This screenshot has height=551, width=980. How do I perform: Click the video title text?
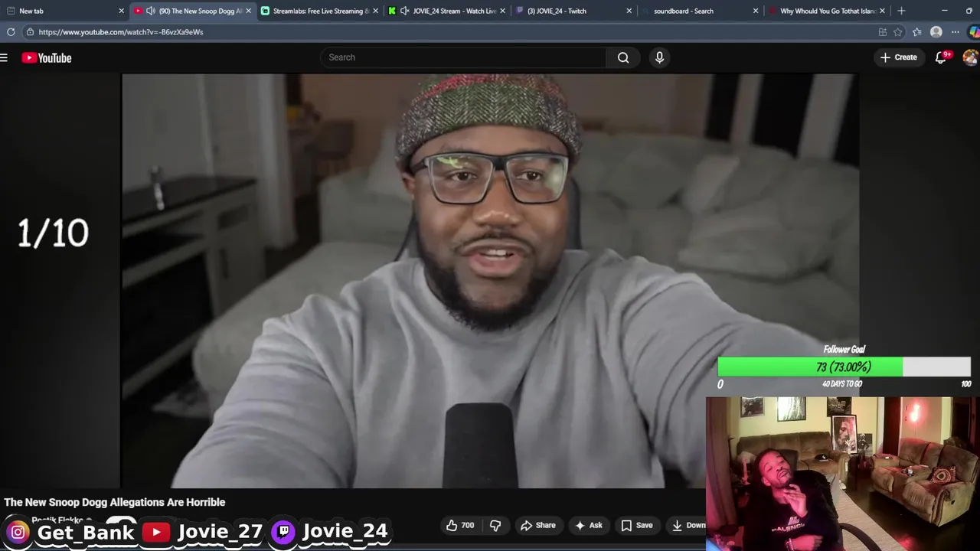click(x=115, y=502)
